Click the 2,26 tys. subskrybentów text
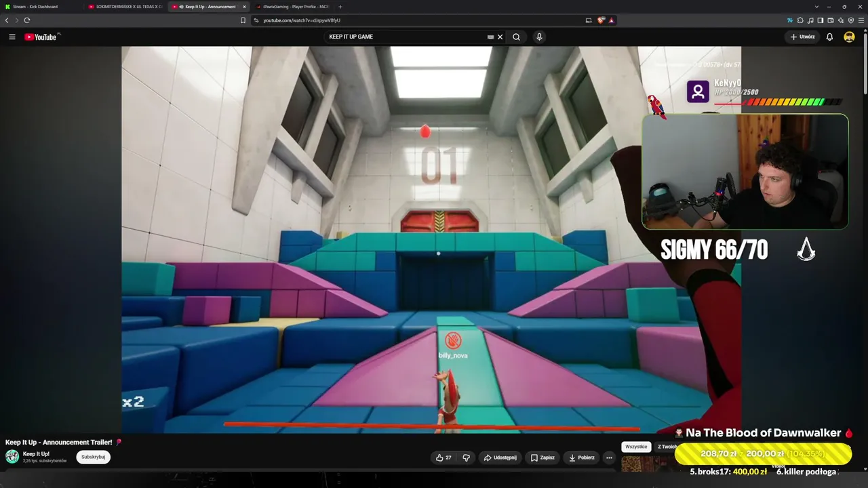The image size is (868, 488). click(x=45, y=461)
